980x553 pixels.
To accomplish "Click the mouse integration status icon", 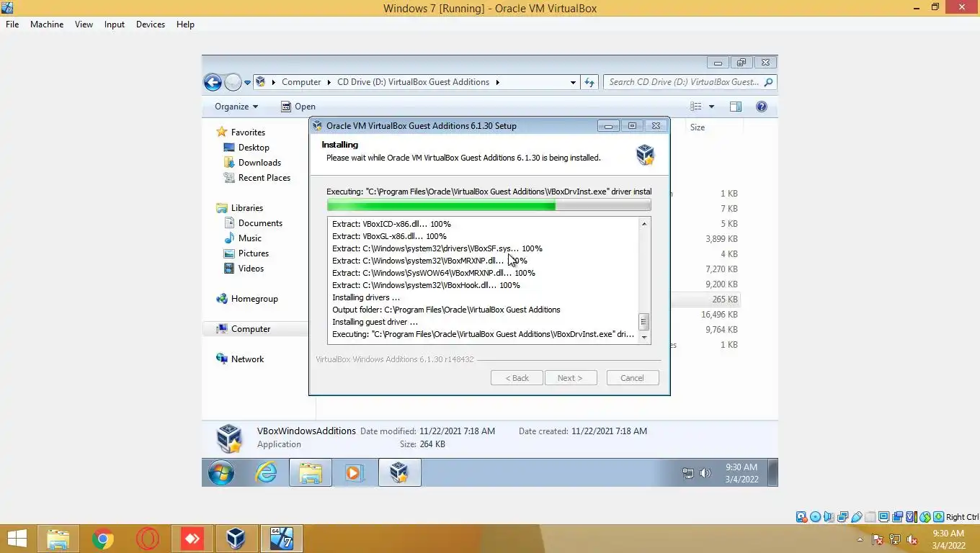I will click(x=925, y=517).
